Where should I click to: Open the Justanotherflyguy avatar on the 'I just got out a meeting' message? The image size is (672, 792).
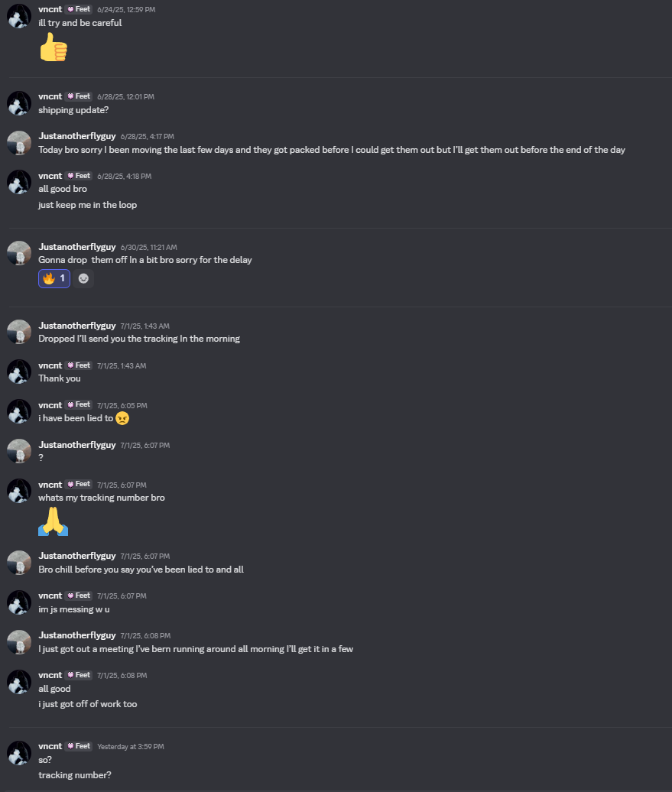[x=19, y=642]
